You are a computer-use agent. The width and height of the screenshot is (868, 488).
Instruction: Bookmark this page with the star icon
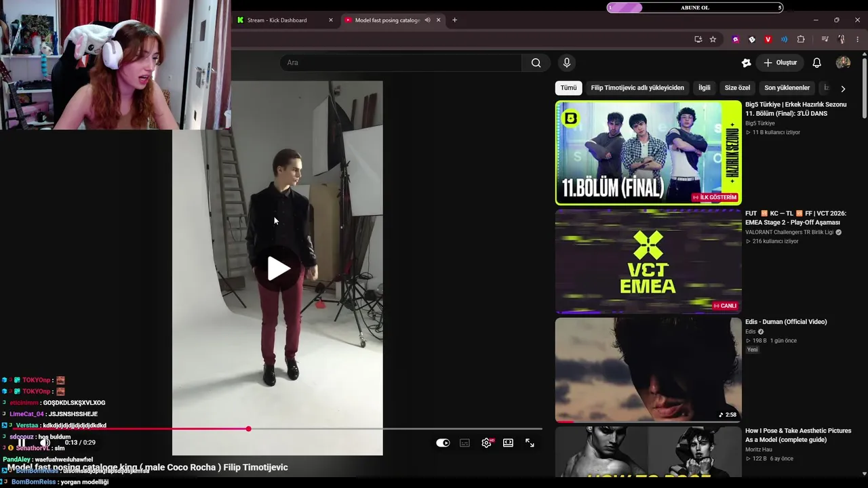[713, 39]
